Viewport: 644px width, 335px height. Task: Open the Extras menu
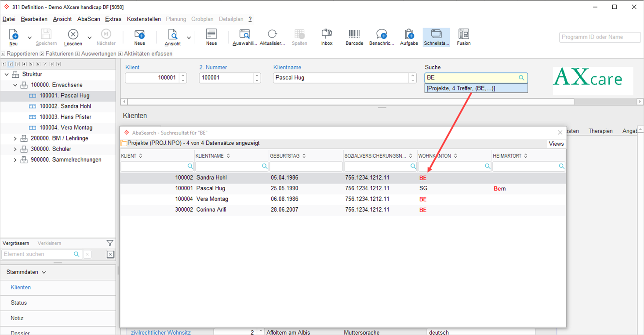113,19
